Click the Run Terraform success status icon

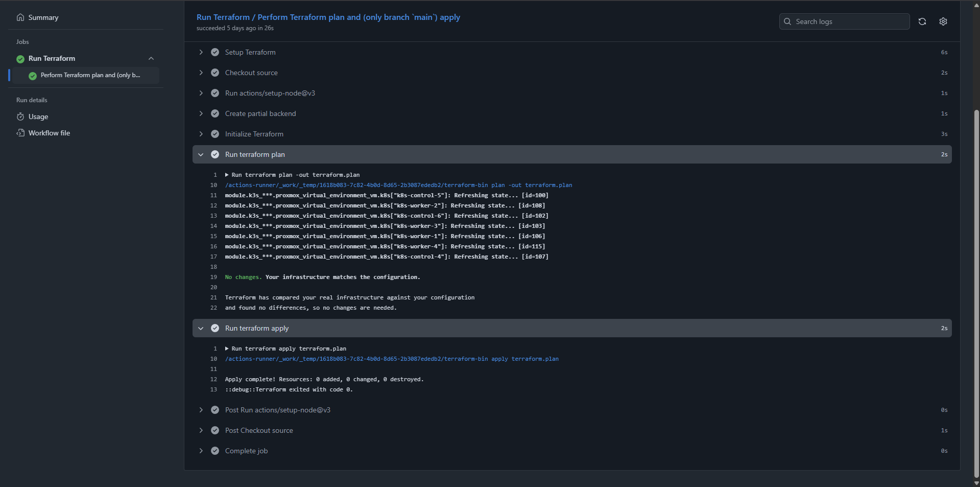pos(20,59)
